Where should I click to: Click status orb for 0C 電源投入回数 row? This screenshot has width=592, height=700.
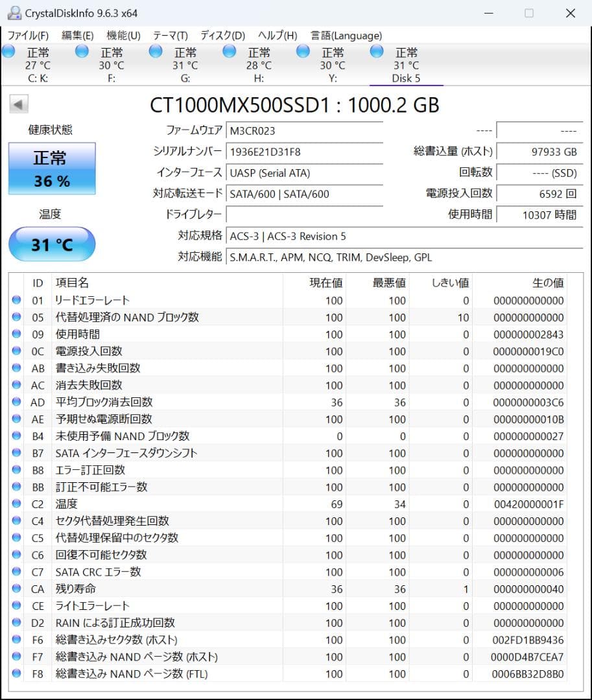pyautogui.click(x=16, y=351)
